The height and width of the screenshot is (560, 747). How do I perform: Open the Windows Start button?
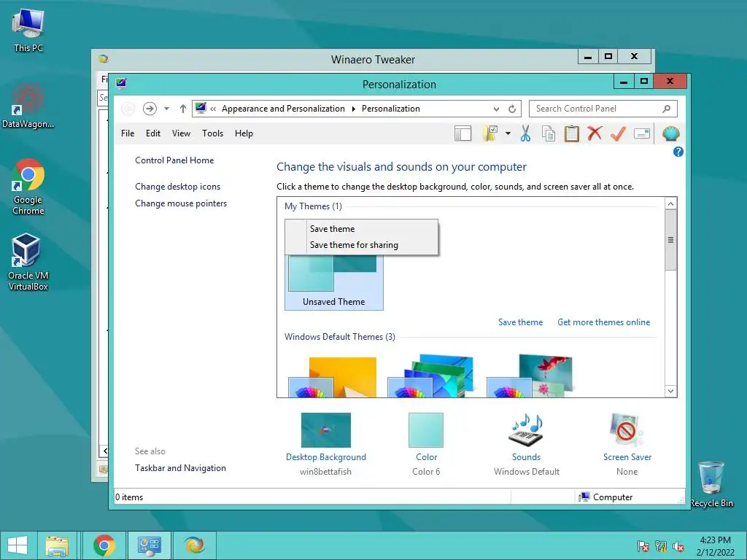click(x=18, y=545)
